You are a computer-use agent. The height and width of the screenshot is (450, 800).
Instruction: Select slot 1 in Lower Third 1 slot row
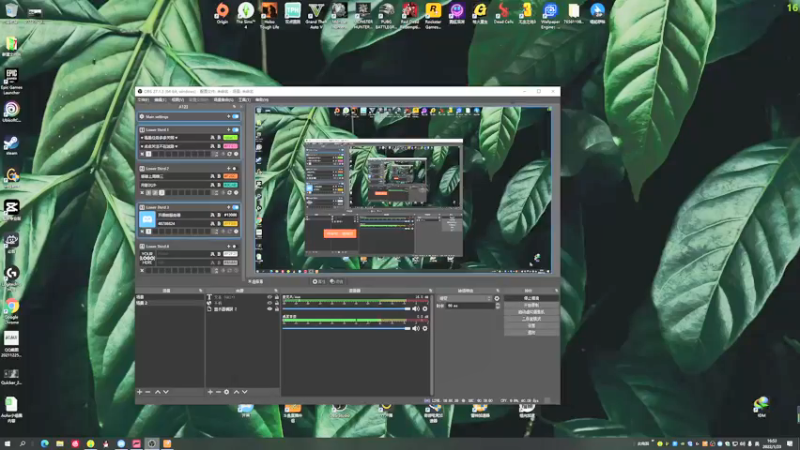pyautogui.click(x=148, y=154)
